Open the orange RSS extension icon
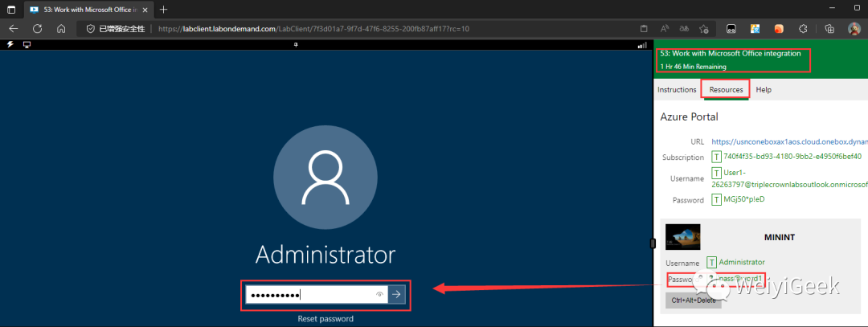868x327 pixels. [779, 29]
